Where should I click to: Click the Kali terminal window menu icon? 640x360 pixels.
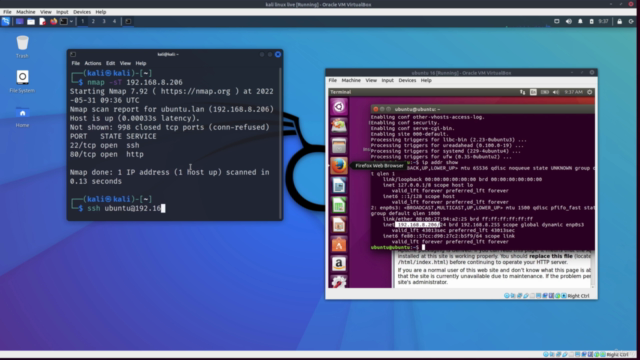[73, 54]
